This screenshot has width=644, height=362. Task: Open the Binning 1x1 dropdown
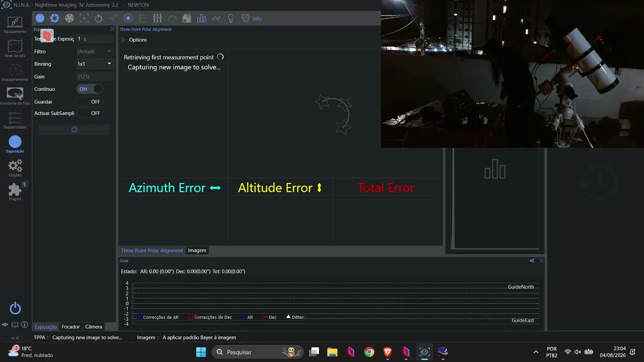[x=95, y=64]
